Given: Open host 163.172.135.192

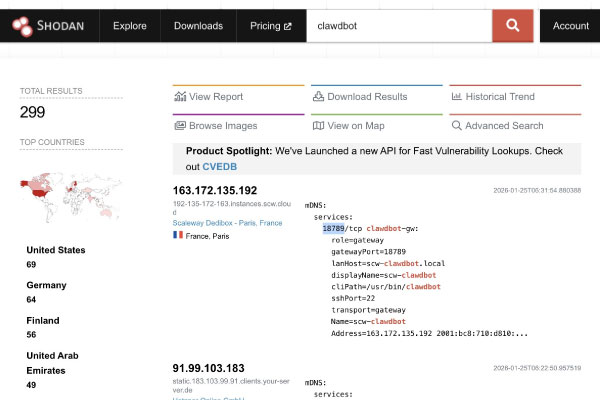Looking at the screenshot, I should tap(215, 190).
